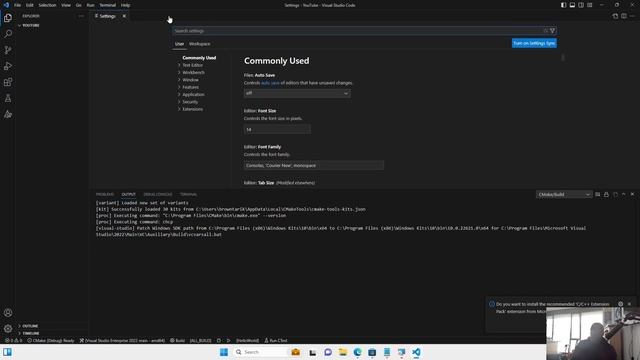
Task: Click HelloWorld launch target in status bar
Action: point(247,340)
